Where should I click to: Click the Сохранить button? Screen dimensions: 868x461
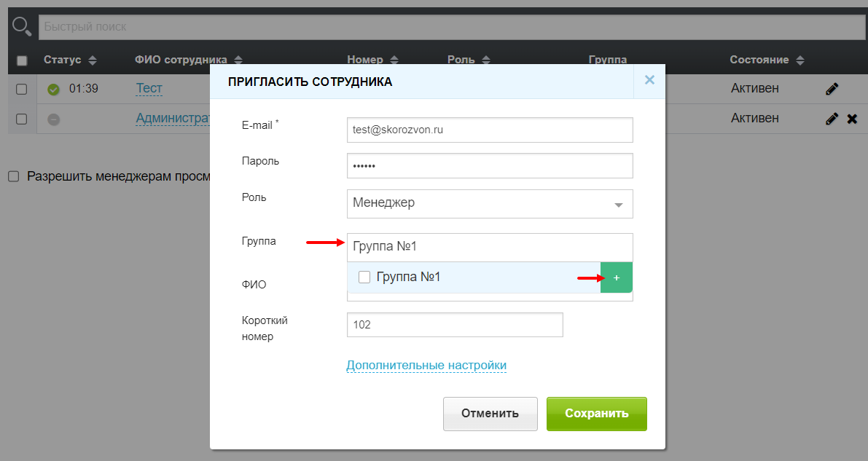click(x=596, y=414)
